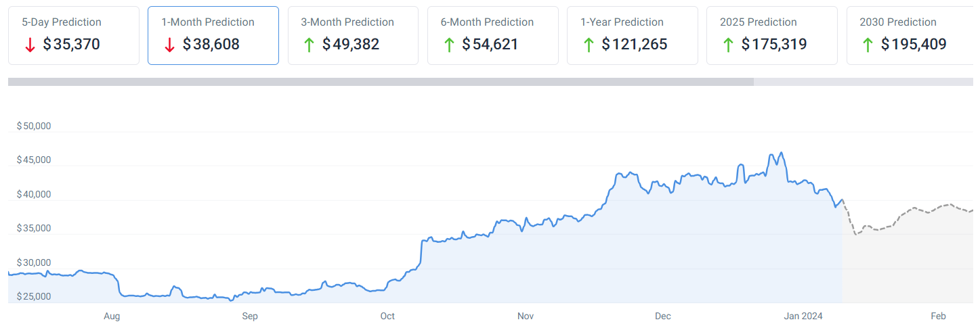The width and height of the screenshot is (980, 326).
Task: Click the green up arrow beside $195,409
Action: [x=868, y=45]
